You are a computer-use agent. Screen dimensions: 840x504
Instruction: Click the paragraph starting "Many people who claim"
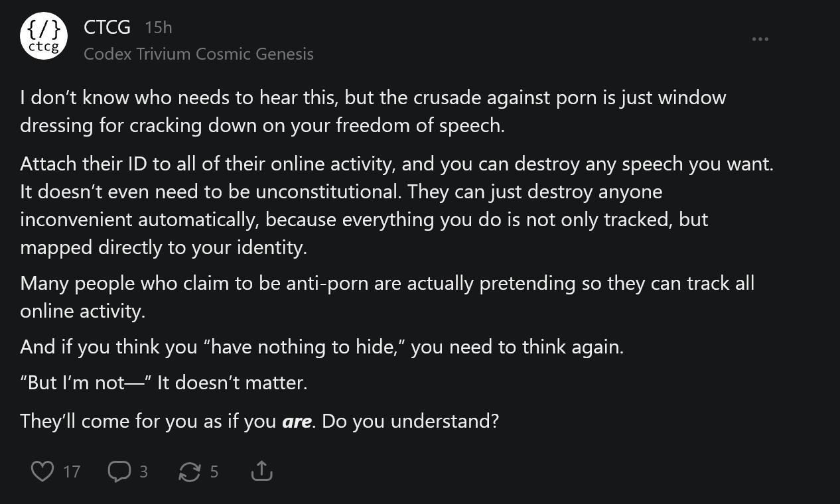point(387,297)
